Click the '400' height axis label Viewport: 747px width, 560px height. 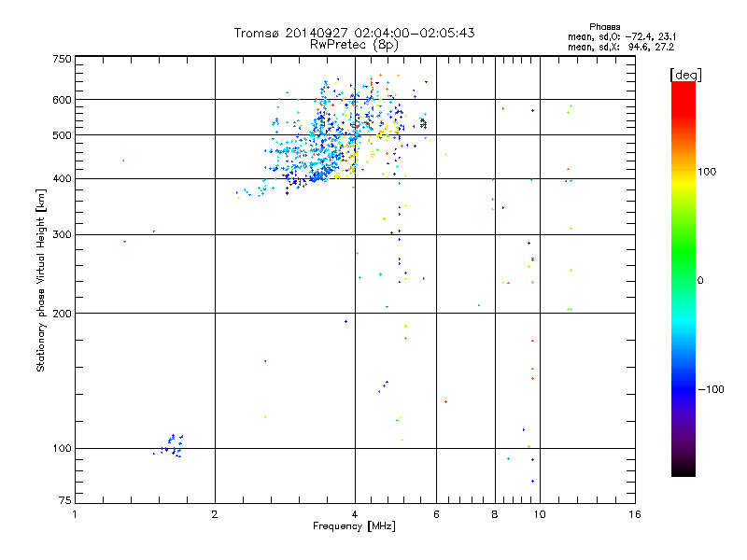point(62,179)
